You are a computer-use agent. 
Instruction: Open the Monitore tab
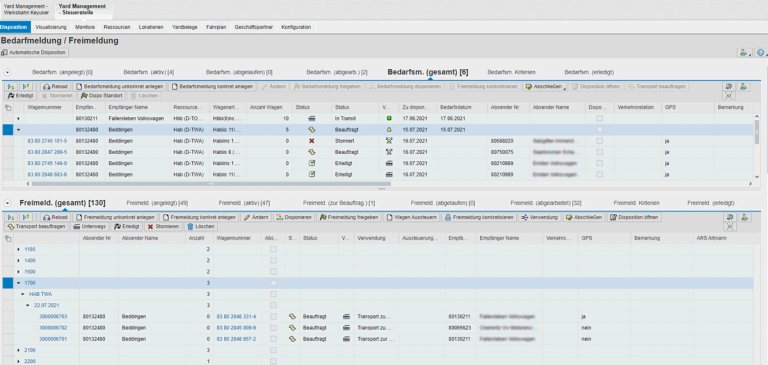tap(85, 27)
